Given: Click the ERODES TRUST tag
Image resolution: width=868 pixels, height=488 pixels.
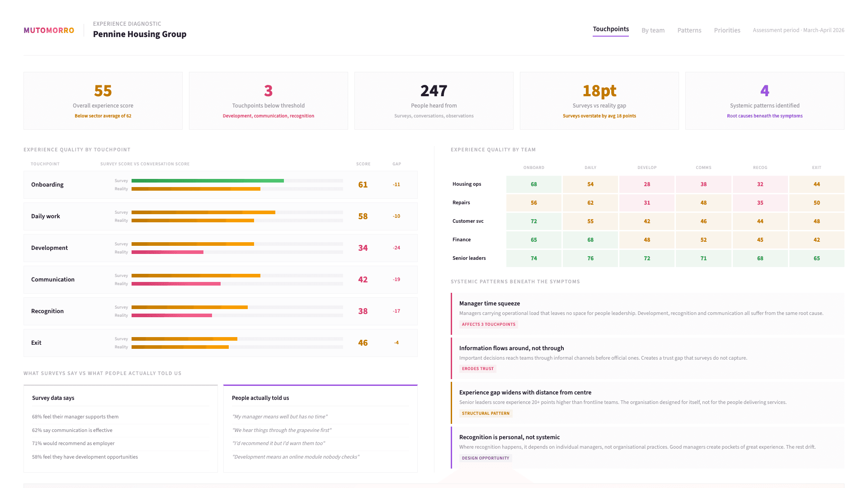Looking at the screenshot, I should coord(478,368).
